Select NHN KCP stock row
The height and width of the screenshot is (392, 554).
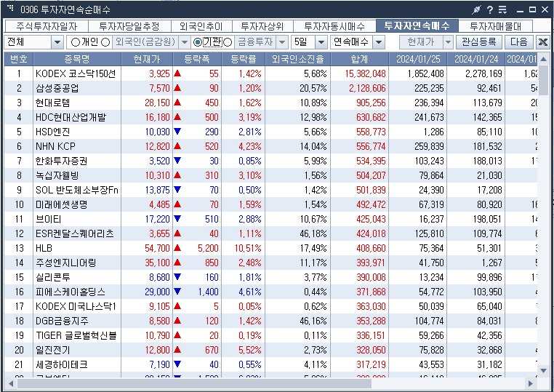pyautogui.click(x=270, y=146)
